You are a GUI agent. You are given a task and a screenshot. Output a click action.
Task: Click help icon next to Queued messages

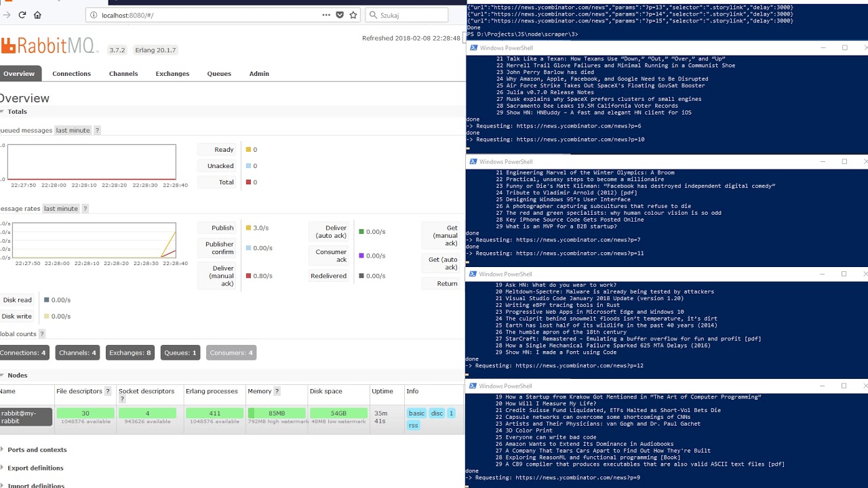point(97,130)
